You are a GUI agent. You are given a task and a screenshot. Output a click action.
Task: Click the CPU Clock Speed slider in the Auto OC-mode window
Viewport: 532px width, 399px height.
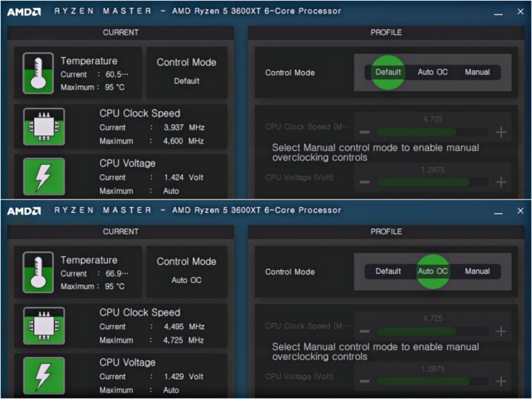point(433,331)
